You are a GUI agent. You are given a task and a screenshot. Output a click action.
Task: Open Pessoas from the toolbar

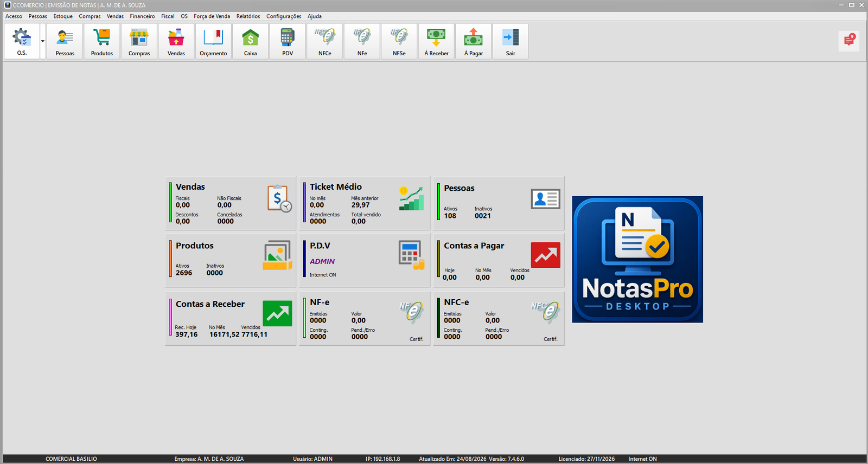65,41
